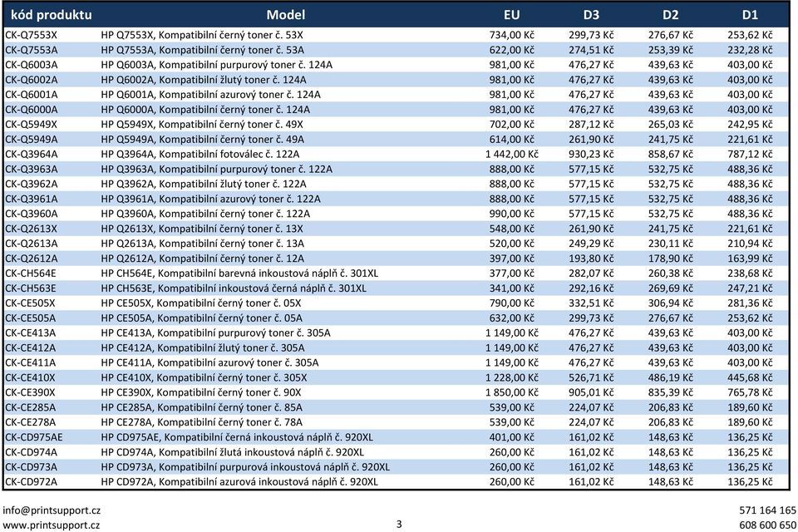Select product code CK-Q2613A
The width and height of the screenshot is (798, 532).
coord(31,244)
